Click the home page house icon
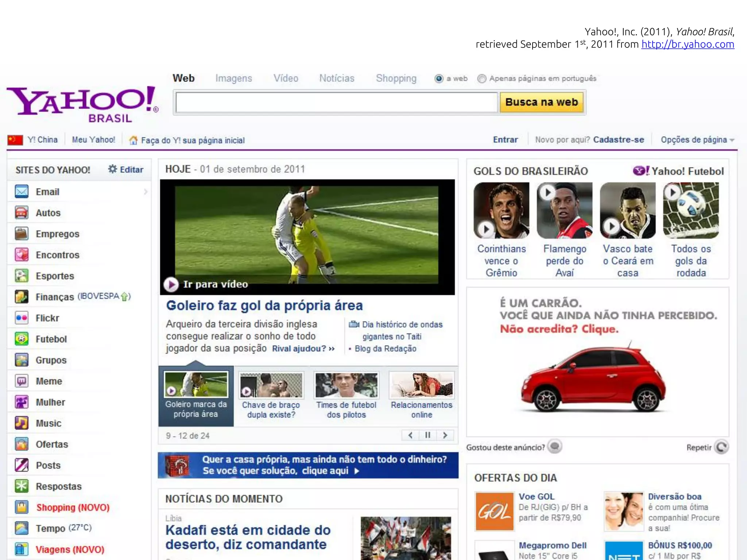747x560 pixels. click(x=133, y=140)
